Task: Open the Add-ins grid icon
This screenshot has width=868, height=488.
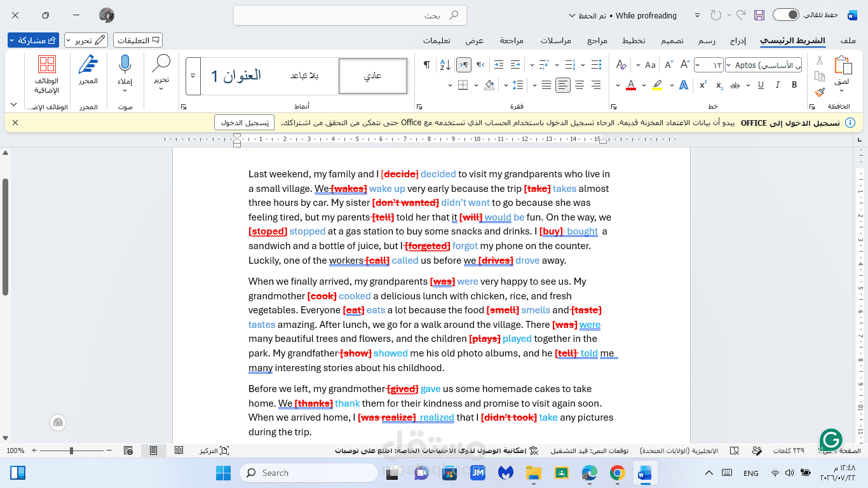Action: pos(46,65)
